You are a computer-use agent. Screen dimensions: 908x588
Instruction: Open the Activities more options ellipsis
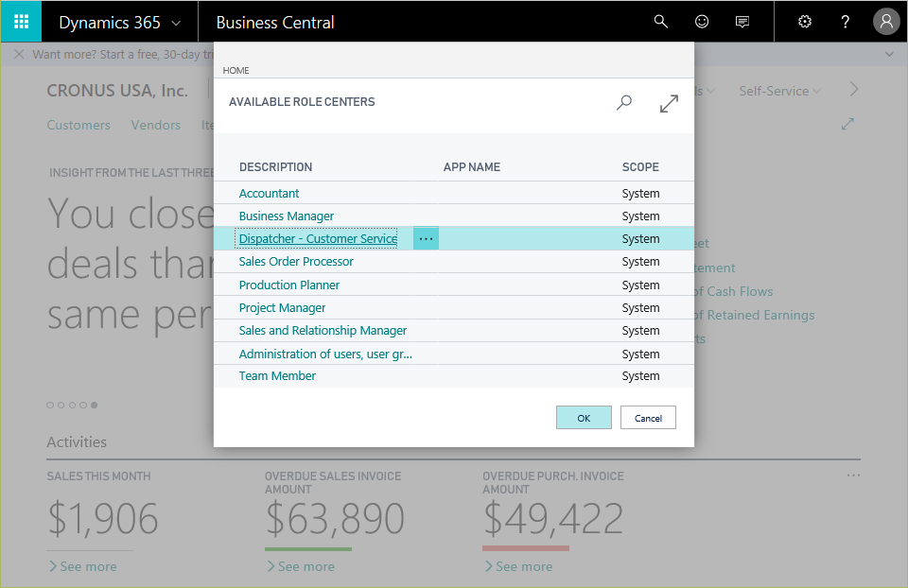(x=853, y=476)
